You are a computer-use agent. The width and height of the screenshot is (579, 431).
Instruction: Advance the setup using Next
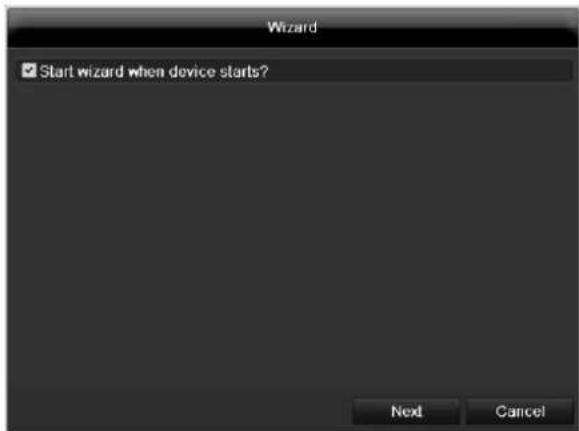(x=406, y=411)
